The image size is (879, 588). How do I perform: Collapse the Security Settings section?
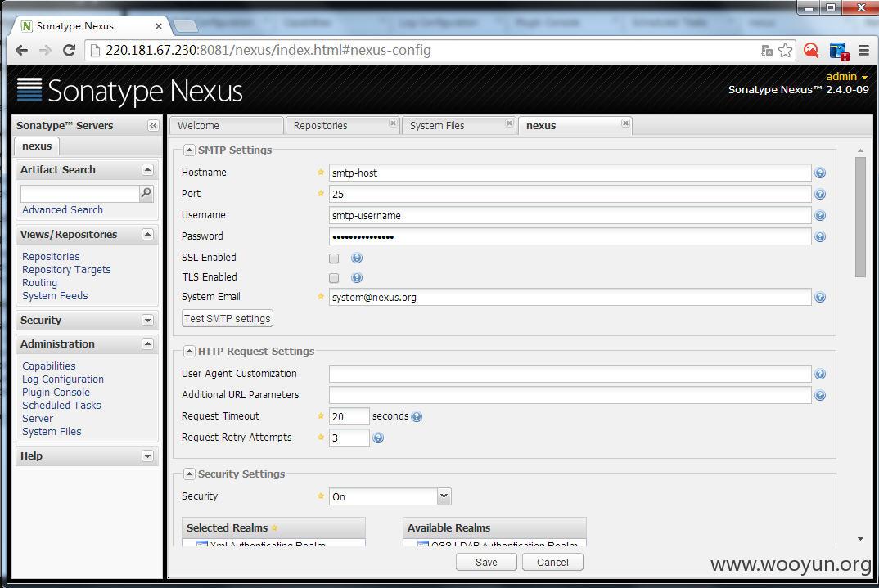190,474
